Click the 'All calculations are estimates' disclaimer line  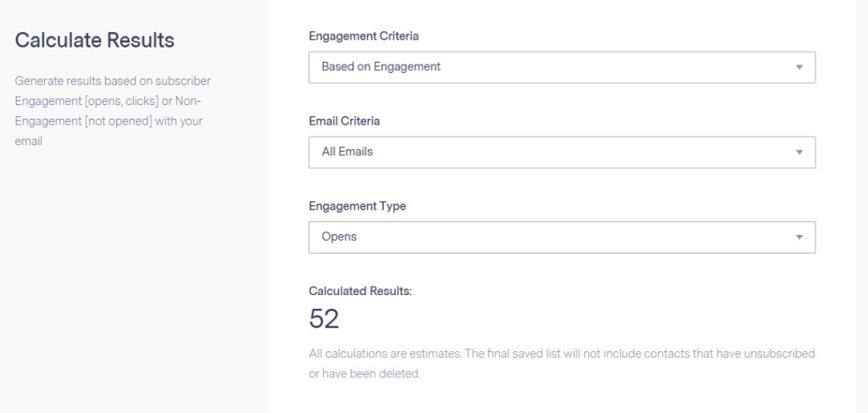point(561,354)
